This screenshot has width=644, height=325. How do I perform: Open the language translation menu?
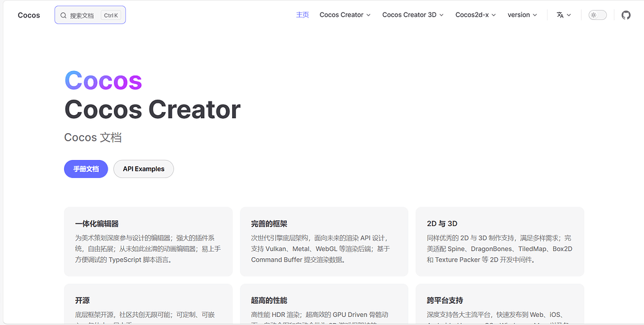[564, 15]
